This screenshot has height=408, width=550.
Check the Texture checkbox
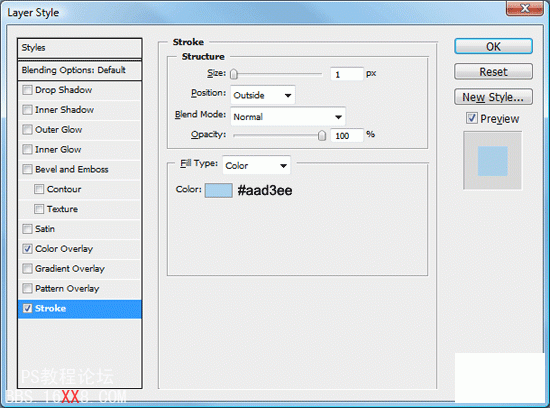point(39,209)
